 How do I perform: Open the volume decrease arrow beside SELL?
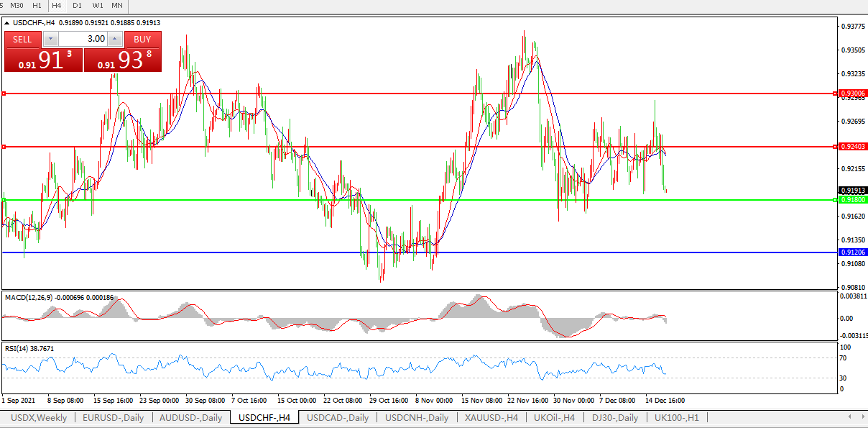pyautogui.click(x=50, y=39)
